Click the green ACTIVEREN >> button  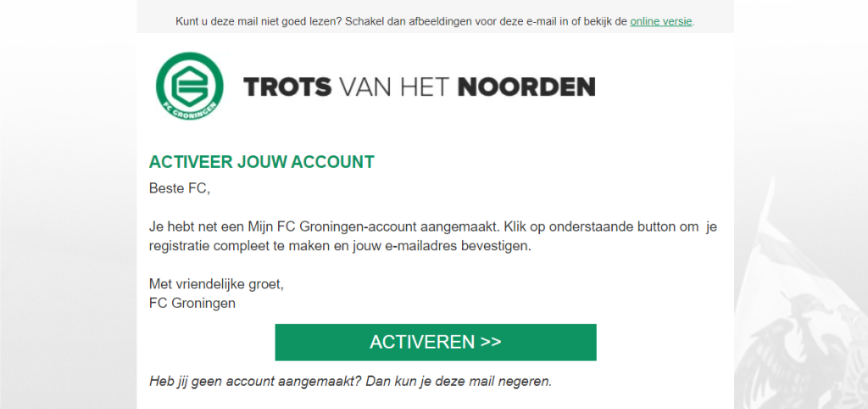point(436,342)
